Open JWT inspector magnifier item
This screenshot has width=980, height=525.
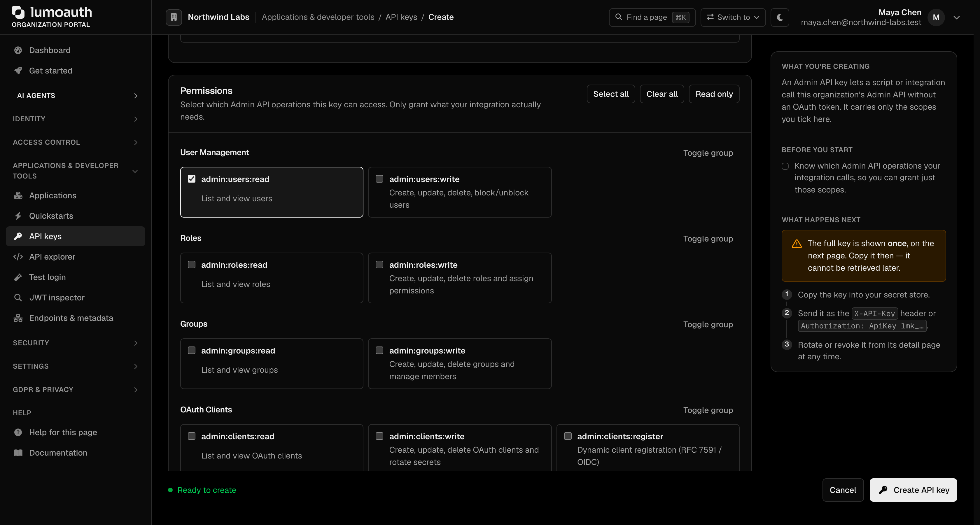coord(75,297)
